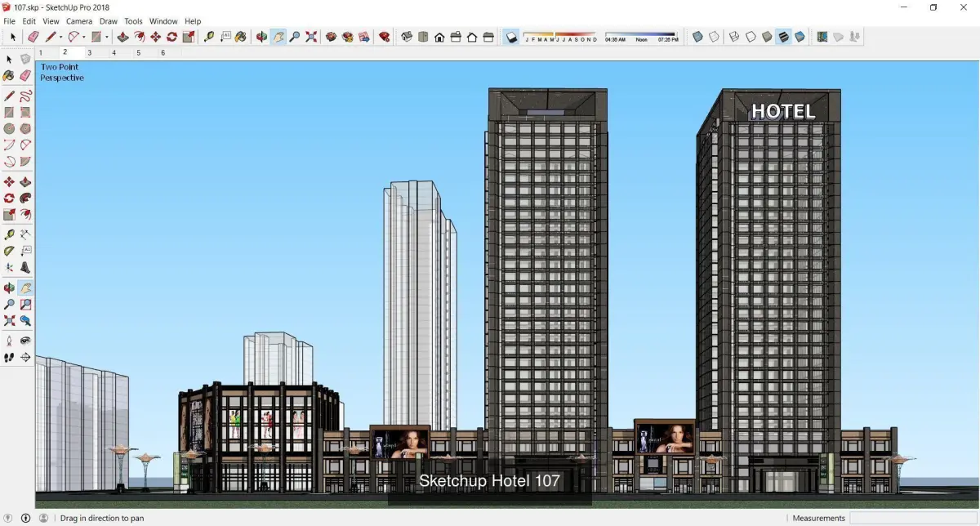Toggle Show/Hide Shadows button
This screenshot has height=526, width=980.
[x=511, y=37]
